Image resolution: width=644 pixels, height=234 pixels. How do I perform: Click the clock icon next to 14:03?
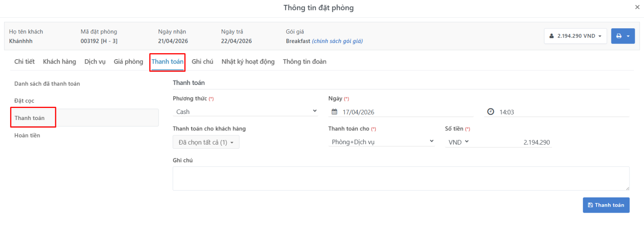(x=490, y=112)
